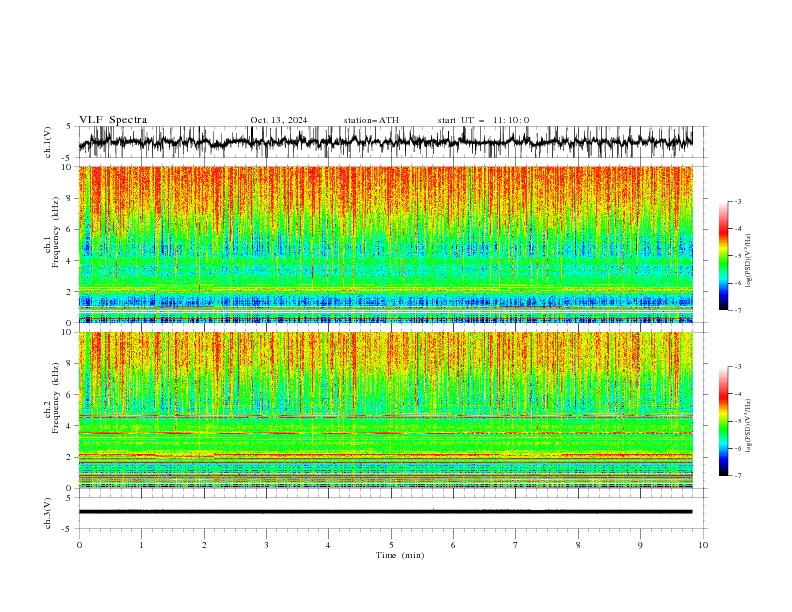Click the "-7" tick on ch.2 colorbar
This screenshot has width=792, height=612.
(x=737, y=475)
